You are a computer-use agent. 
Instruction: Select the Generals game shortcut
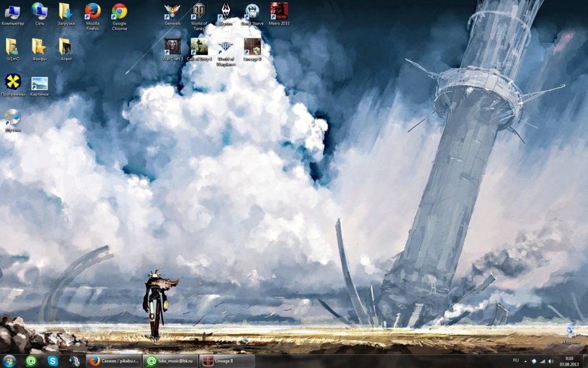[x=172, y=15]
